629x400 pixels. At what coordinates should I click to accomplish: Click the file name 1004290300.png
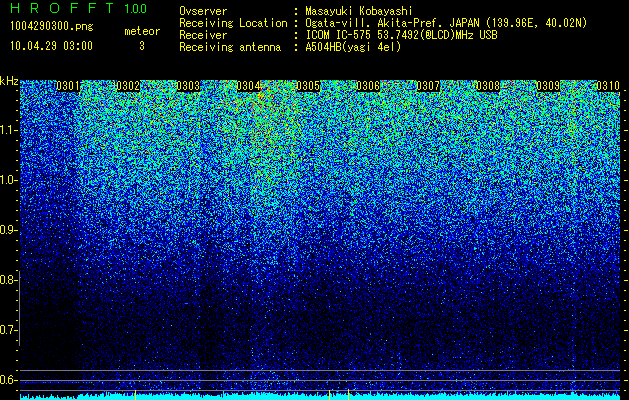point(52,26)
